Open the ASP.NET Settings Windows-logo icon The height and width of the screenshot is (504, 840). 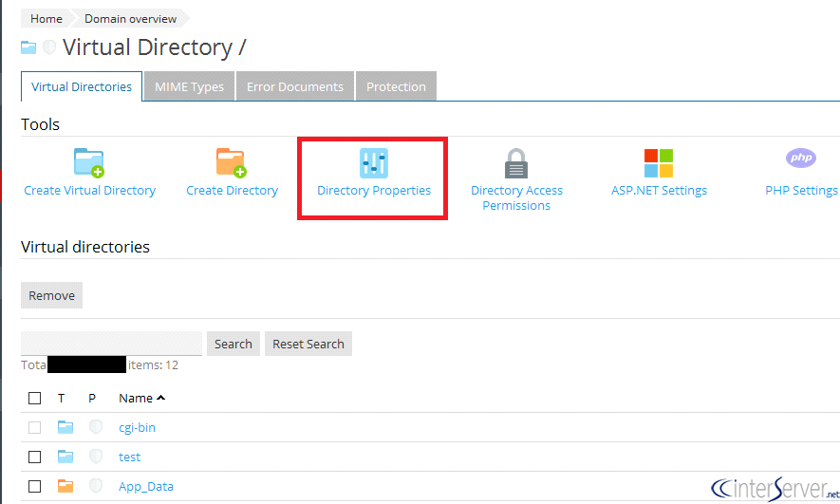coord(659,163)
